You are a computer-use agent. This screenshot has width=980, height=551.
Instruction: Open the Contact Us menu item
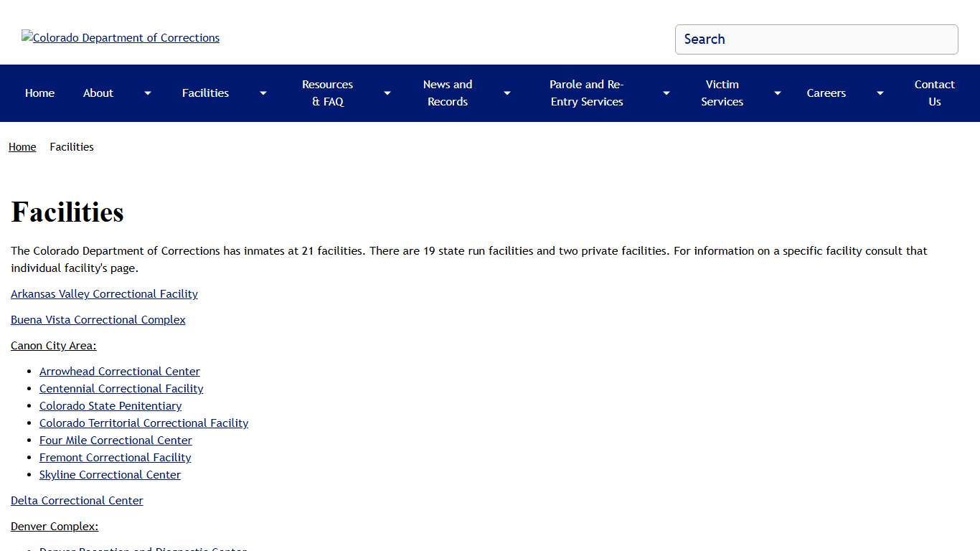[x=934, y=93]
